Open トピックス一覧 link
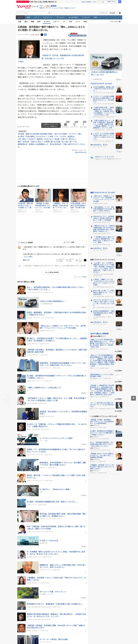 pos(115,21)
